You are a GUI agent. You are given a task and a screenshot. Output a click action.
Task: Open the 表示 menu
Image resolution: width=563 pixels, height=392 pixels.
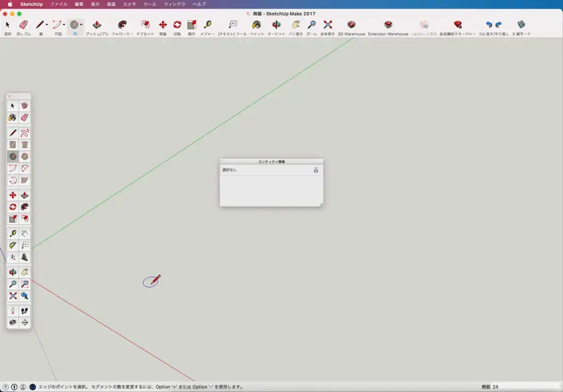[x=95, y=4]
